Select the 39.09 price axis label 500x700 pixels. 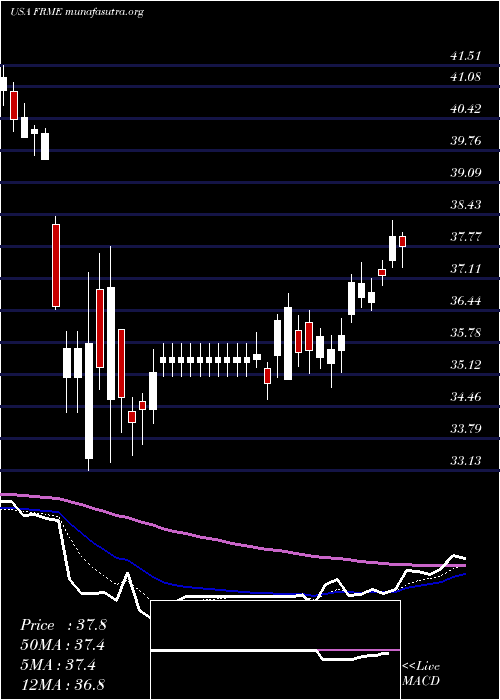tap(466, 173)
